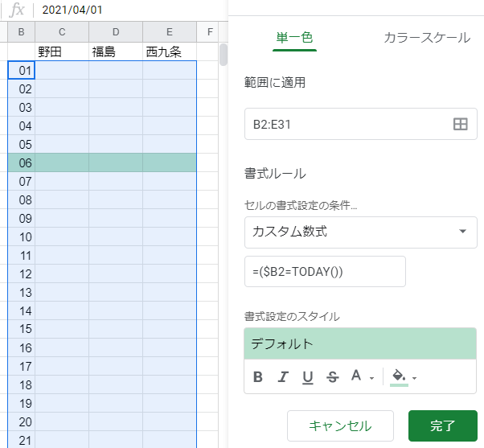Click the formula bar showing 2021/04/01
The image size is (484, 448).
(x=133, y=10)
